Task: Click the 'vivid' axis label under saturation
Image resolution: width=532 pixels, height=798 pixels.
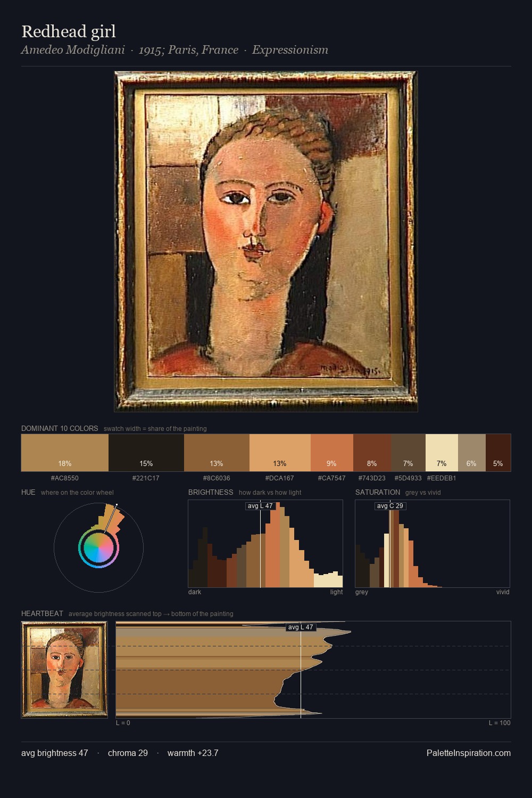Action: 503,592
